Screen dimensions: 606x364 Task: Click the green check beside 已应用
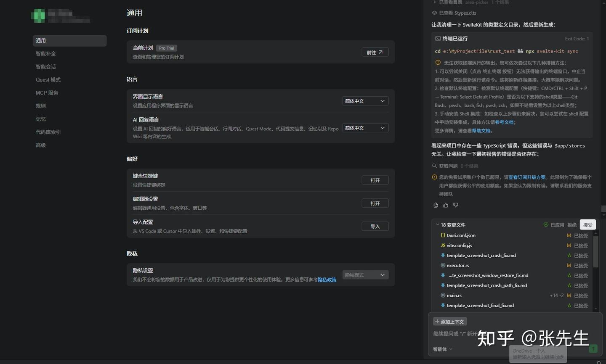(546, 224)
